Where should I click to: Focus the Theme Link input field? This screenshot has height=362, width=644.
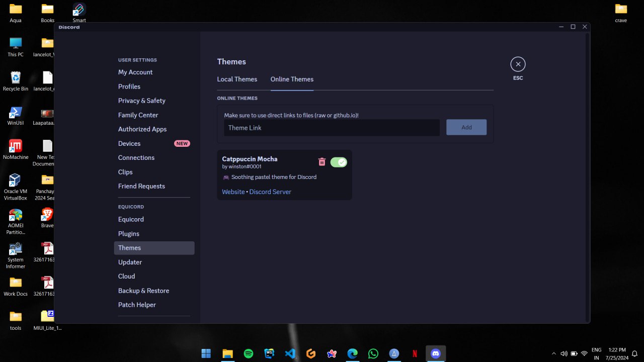332,128
